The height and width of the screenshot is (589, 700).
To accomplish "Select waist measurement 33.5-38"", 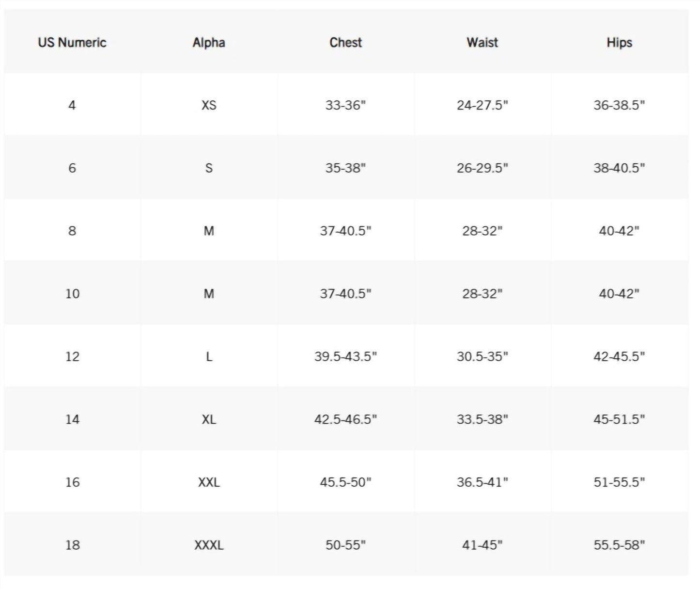I will pyautogui.click(x=482, y=419).
